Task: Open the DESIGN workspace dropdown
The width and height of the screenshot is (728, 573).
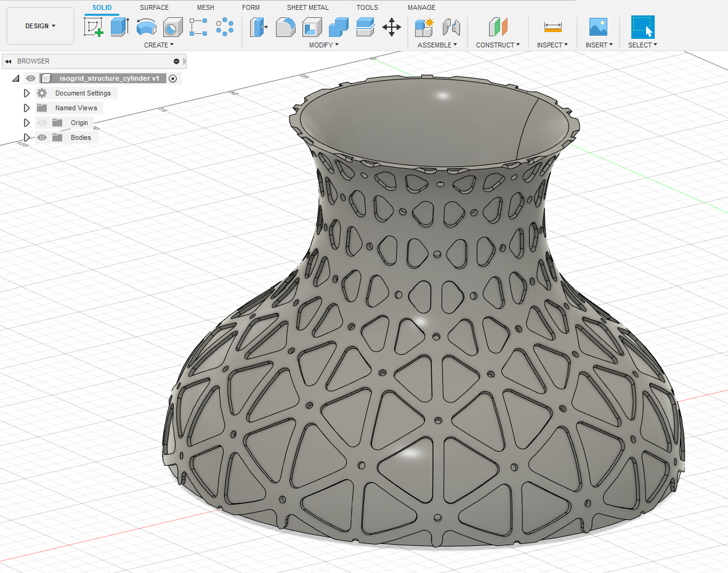Action: [41, 26]
